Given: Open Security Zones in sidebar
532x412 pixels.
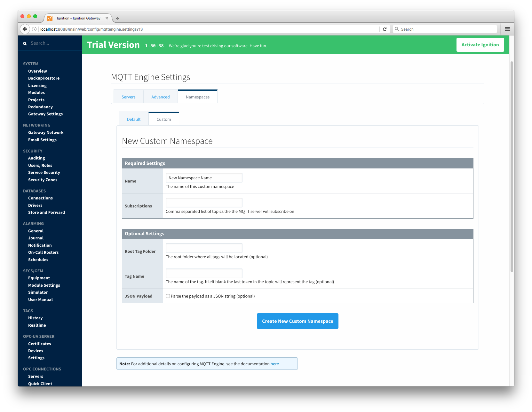Looking at the screenshot, I should click(43, 180).
